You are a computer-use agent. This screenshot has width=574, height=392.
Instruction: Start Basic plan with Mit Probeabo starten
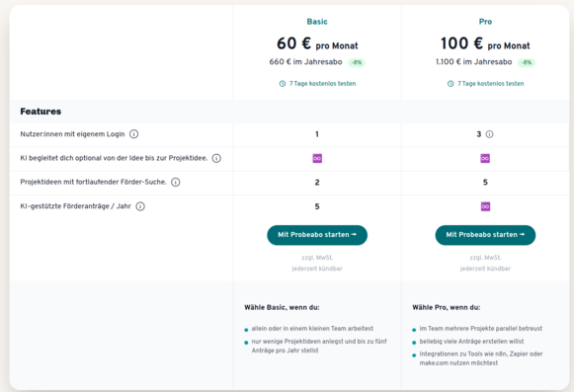coord(317,235)
